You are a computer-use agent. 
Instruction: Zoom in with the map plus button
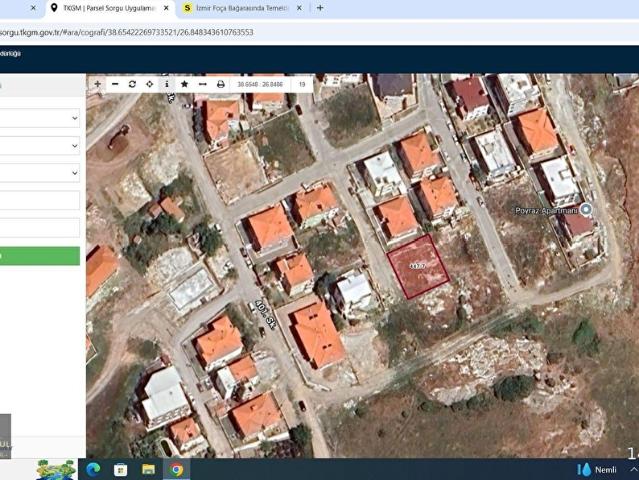pos(98,84)
